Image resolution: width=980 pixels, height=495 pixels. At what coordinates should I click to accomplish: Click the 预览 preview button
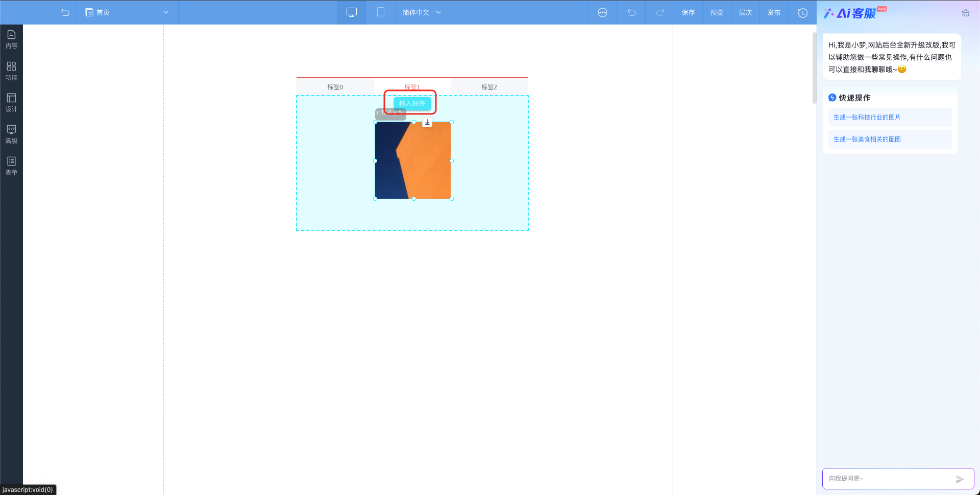click(717, 12)
